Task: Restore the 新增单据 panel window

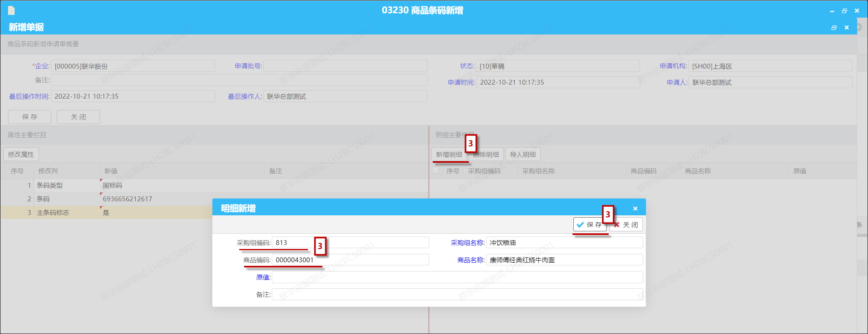Action: [834, 28]
